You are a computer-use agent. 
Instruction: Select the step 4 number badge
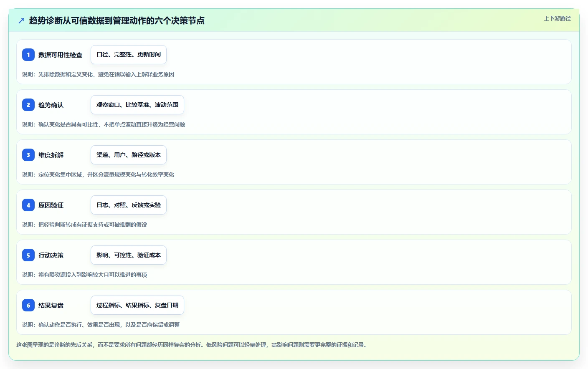(28, 205)
